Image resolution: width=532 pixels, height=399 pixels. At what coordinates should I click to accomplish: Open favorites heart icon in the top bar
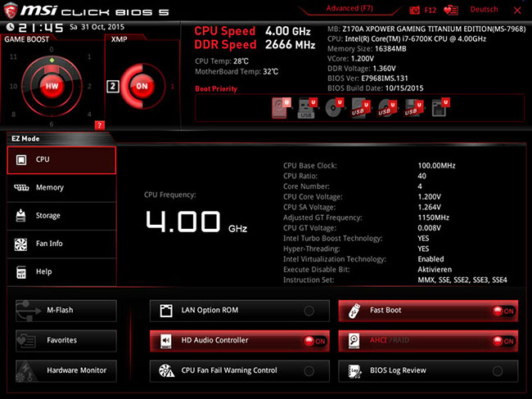[x=451, y=10]
